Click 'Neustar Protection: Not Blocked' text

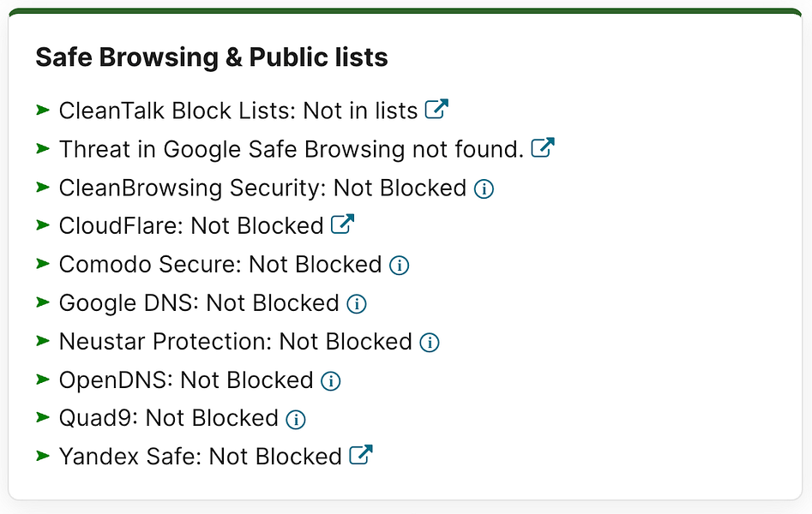236,342
